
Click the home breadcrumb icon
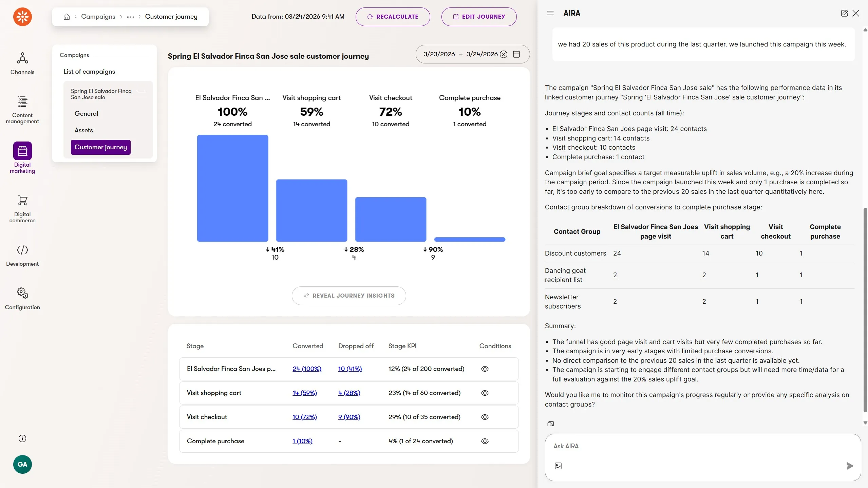click(x=67, y=17)
